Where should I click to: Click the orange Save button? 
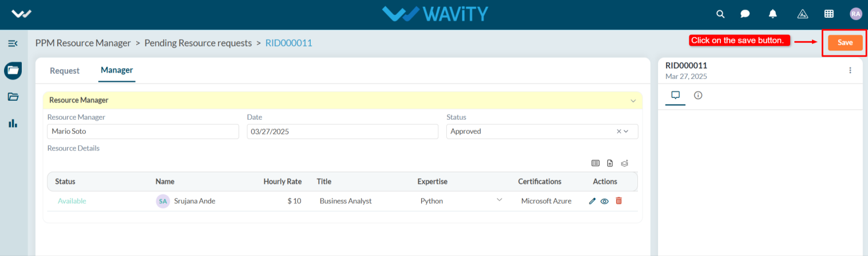(845, 43)
